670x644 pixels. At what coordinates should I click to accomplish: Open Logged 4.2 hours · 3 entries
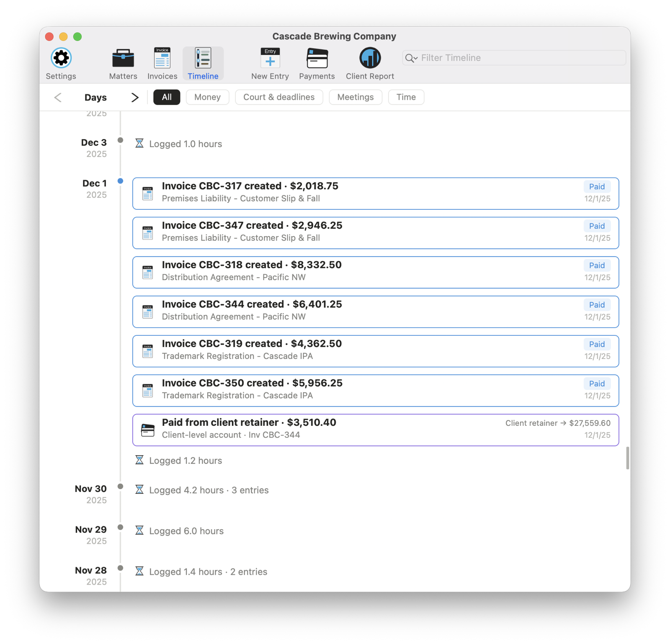[209, 490]
